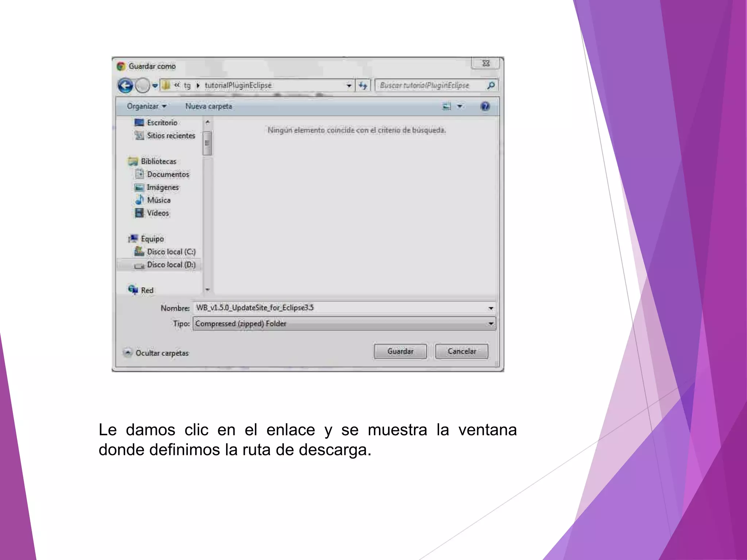This screenshot has width=747, height=560.
Task: Select Disco local (C:)
Action: pos(171,252)
